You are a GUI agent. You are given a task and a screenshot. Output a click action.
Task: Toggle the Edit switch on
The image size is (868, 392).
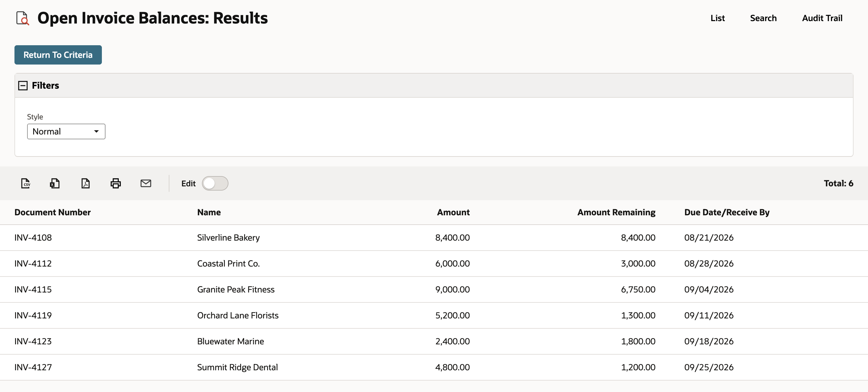pos(215,183)
